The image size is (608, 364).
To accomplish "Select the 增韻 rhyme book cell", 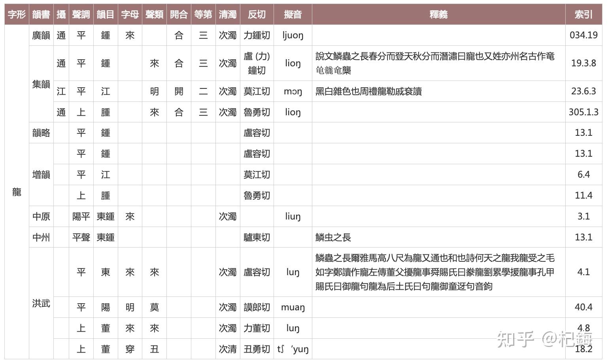I will tap(41, 174).
